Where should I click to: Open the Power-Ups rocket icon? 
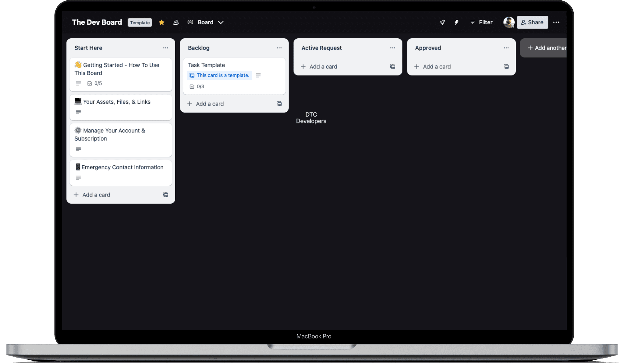coord(442,22)
